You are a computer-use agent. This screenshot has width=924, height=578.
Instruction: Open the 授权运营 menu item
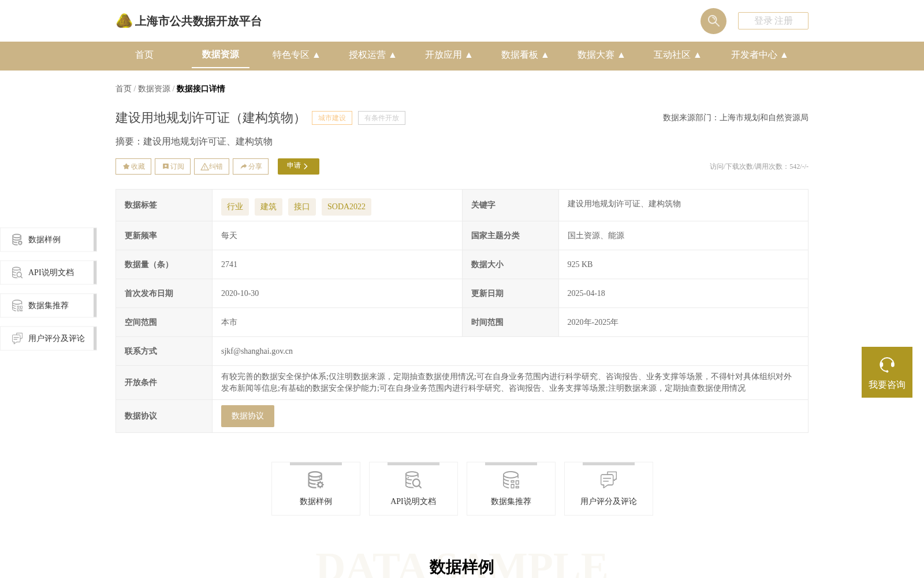[x=367, y=55]
